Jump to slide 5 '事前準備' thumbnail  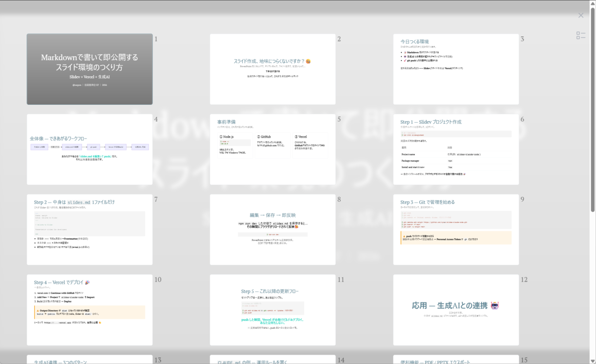pyautogui.click(x=273, y=149)
